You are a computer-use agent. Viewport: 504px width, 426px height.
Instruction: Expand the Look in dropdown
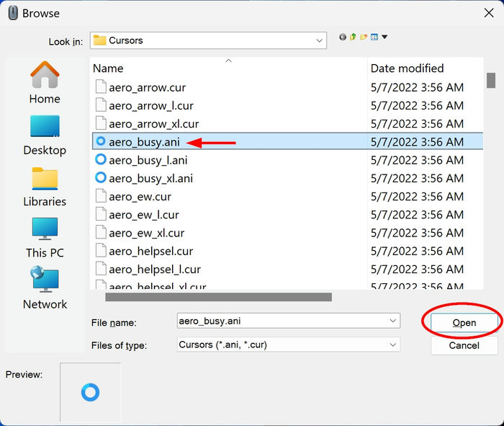319,40
